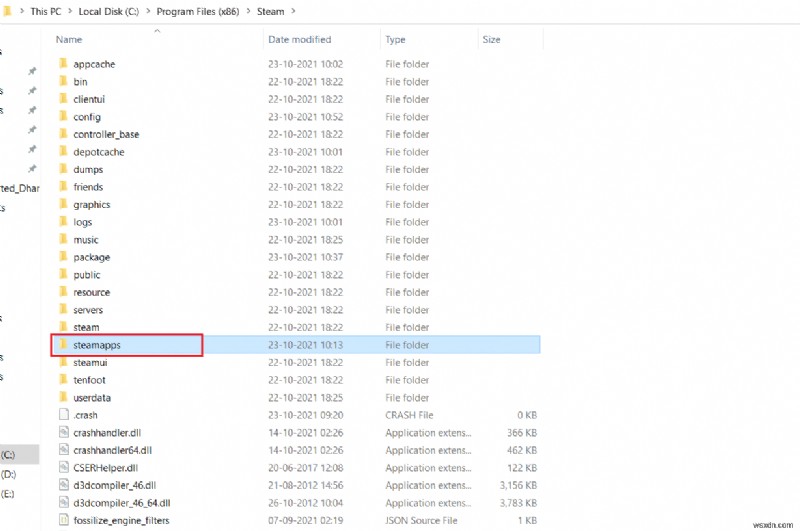Sort by the Type column header
This screenshot has height=531, width=800.
(x=395, y=39)
